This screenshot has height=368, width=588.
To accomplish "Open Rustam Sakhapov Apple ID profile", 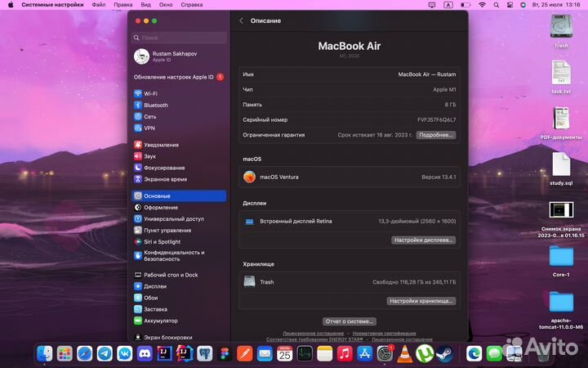I will [166, 56].
